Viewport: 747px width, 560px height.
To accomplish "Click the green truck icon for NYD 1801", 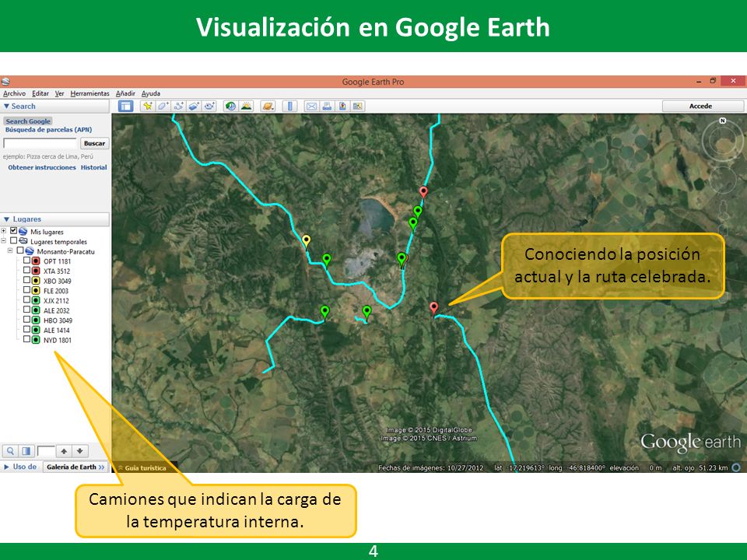I will coord(36,340).
